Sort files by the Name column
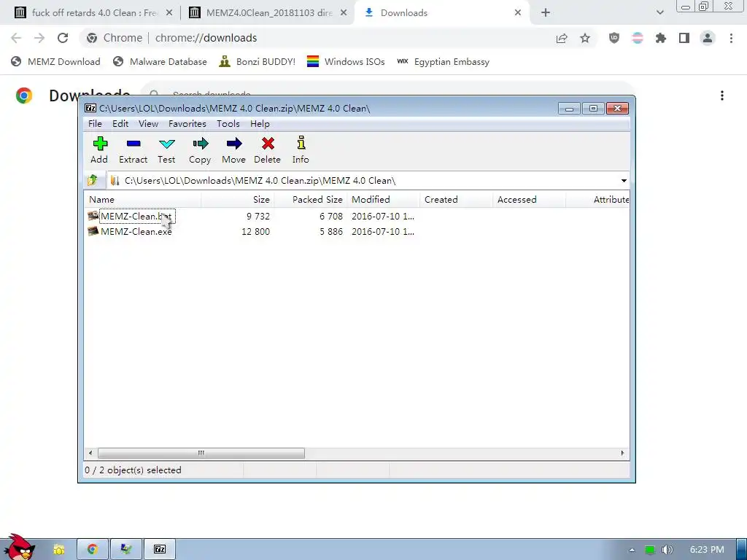The width and height of the screenshot is (747, 560). (x=142, y=200)
